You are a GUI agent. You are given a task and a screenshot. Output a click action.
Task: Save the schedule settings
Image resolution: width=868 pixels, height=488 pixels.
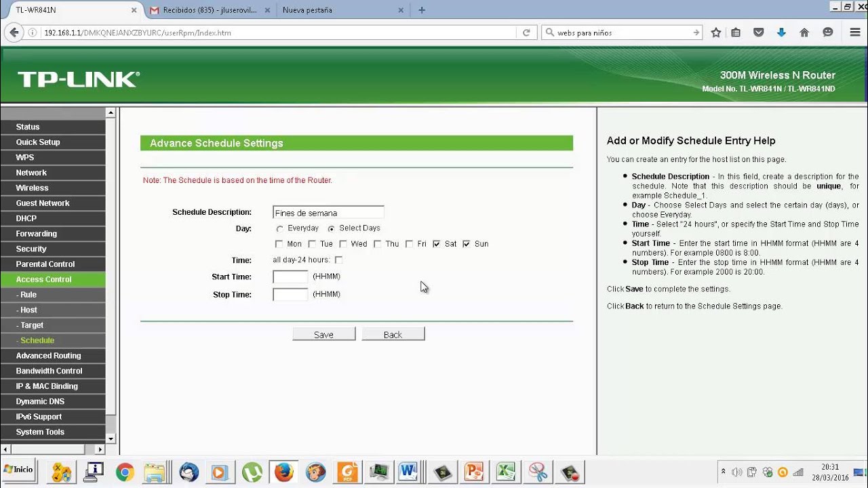click(323, 334)
